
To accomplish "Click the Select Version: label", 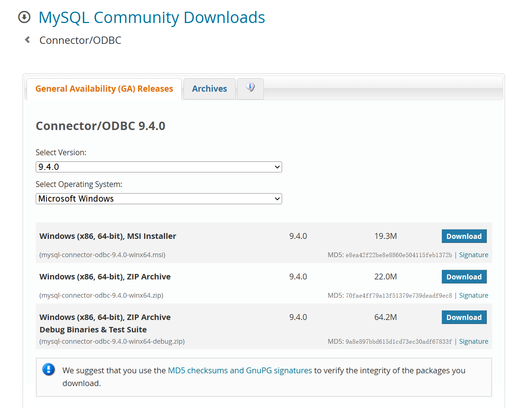I will tap(61, 153).
